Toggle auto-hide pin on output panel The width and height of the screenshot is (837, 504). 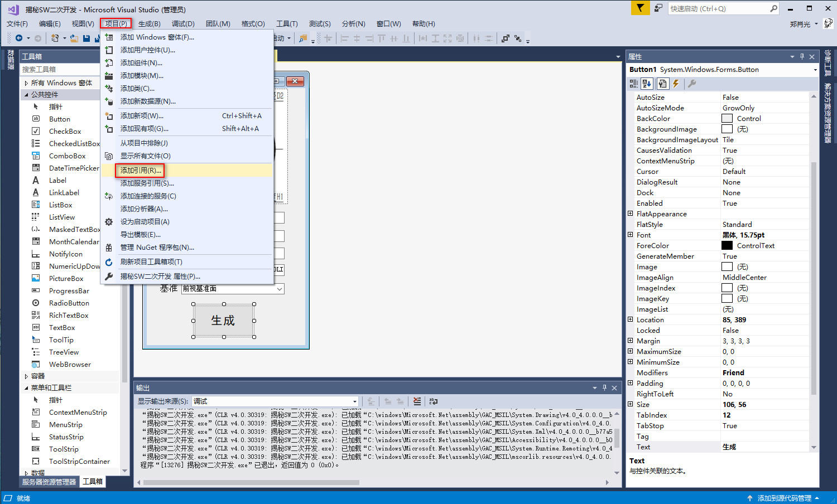[604, 387]
